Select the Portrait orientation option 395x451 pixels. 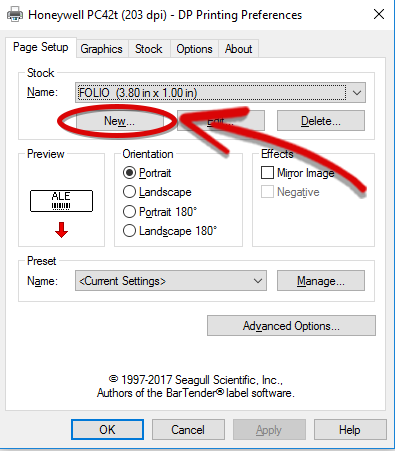[x=147, y=173]
